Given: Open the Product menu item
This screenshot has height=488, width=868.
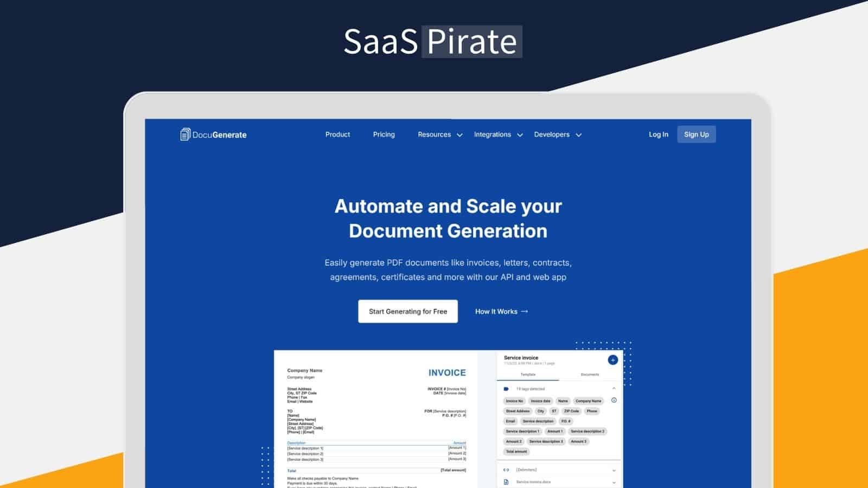Looking at the screenshot, I should (337, 134).
